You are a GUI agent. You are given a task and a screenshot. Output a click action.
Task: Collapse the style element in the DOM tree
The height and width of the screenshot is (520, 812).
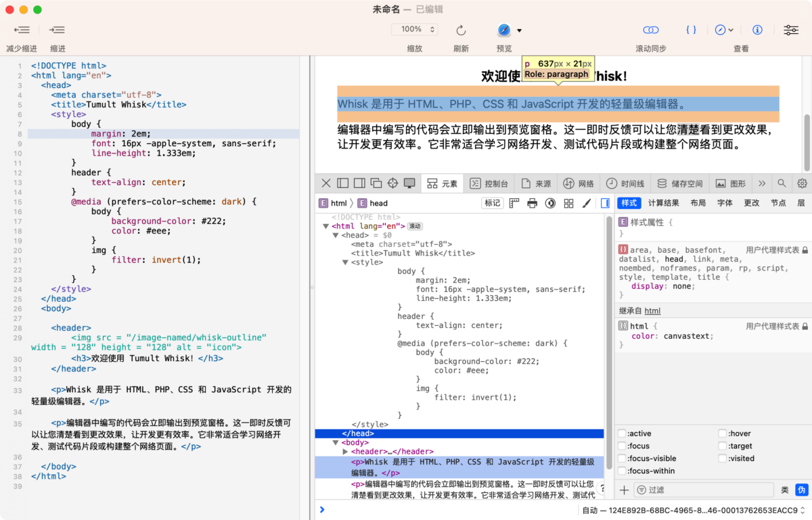click(345, 262)
